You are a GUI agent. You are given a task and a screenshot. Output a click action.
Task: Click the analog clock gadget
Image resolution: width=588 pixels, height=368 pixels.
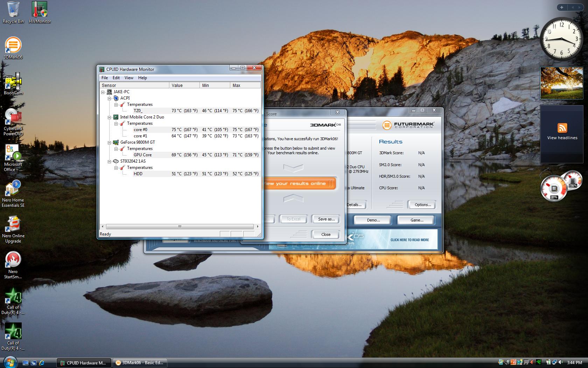coord(561,39)
